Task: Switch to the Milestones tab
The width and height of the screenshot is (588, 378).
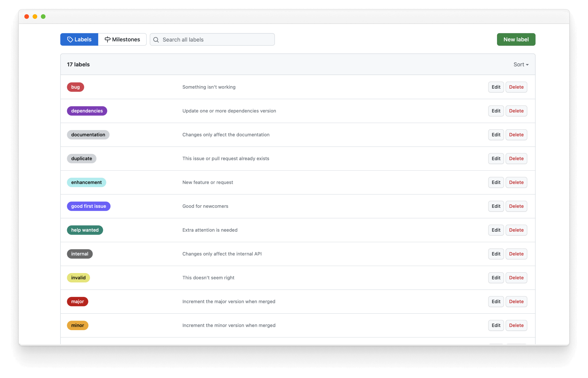Action: tap(122, 39)
